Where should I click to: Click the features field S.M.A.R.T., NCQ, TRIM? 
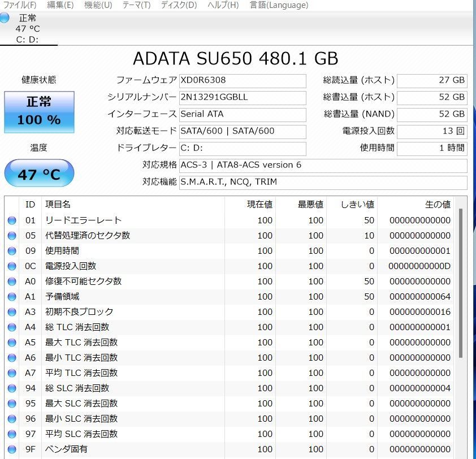323,183
